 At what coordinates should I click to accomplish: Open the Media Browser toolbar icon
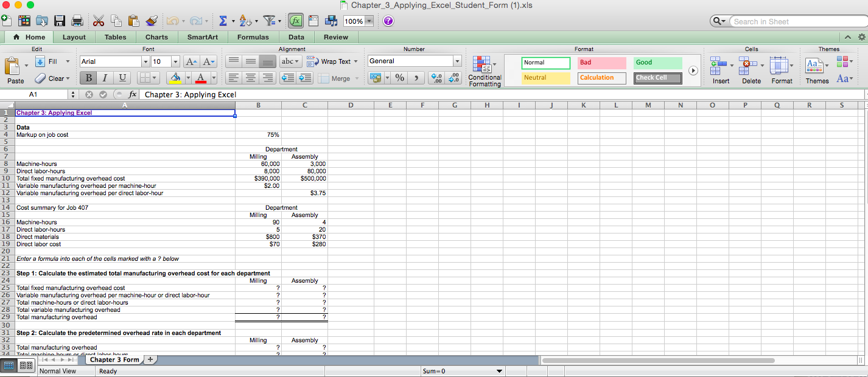(331, 20)
